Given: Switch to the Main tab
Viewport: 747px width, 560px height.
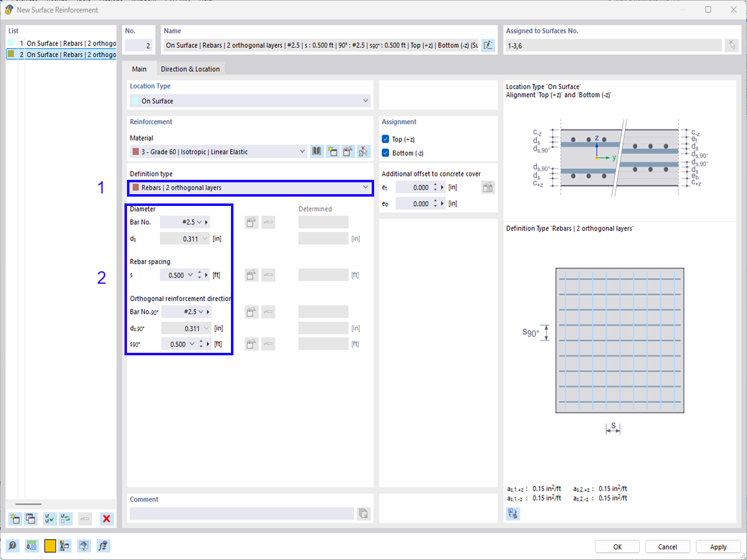Looking at the screenshot, I should coord(139,69).
